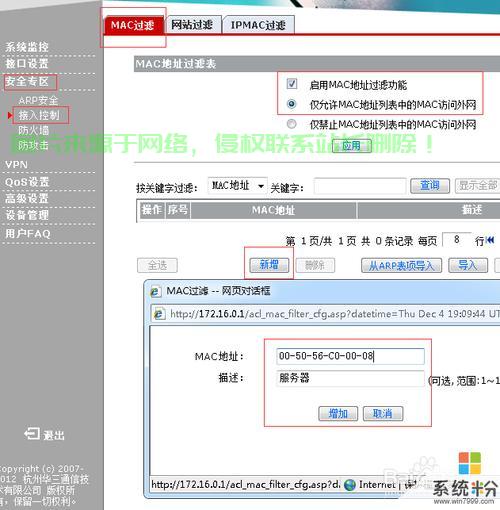Open the MAC过滤 tab
The width and height of the screenshot is (500, 510).
click(133, 25)
